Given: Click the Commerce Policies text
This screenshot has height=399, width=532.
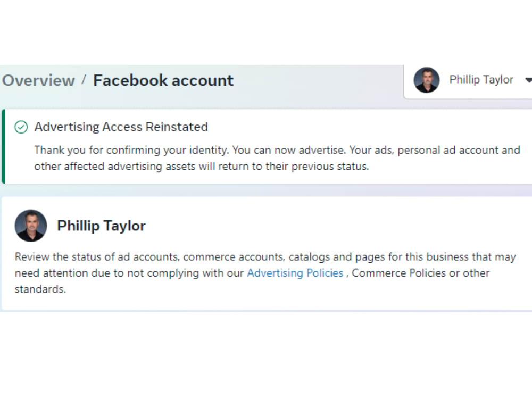Looking at the screenshot, I should point(398,273).
